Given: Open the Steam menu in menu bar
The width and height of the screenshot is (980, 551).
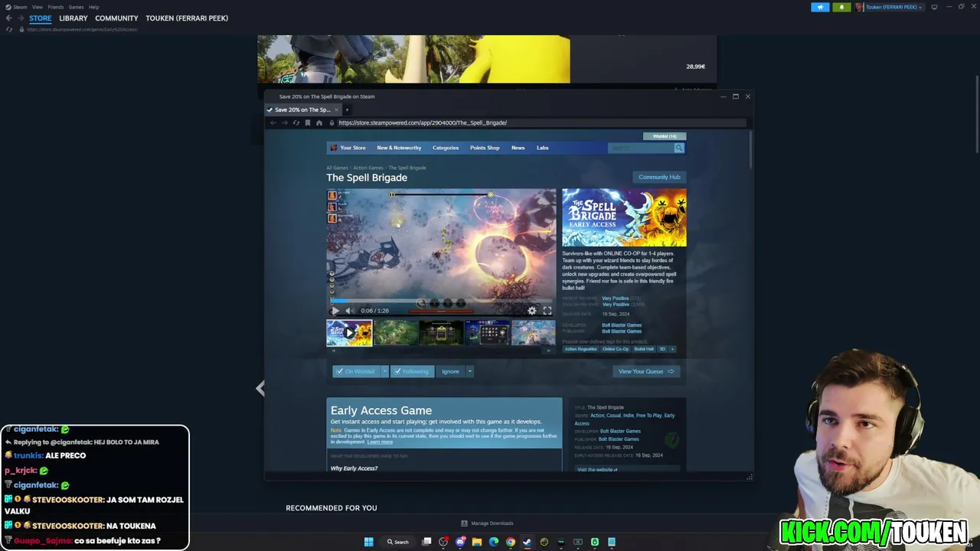Looking at the screenshot, I should click(20, 7).
